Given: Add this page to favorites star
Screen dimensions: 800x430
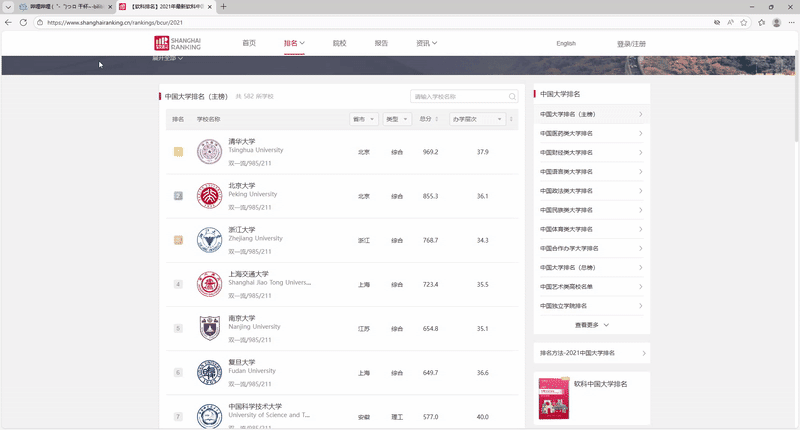Looking at the screenshot, I should tap(744, 22).
